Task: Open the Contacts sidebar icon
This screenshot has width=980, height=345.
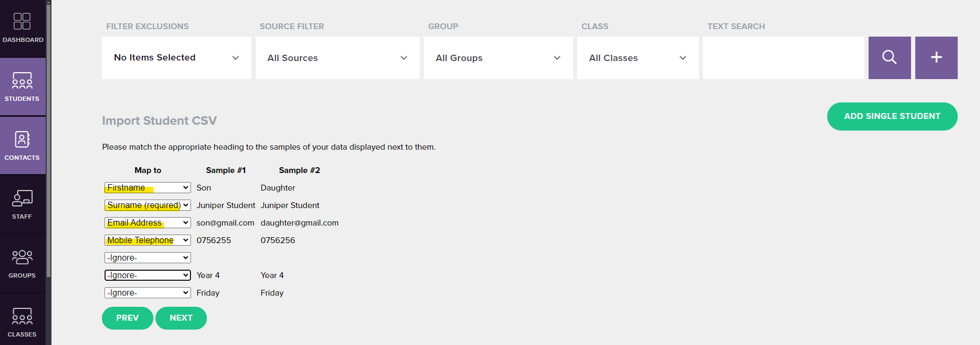Action: pyautogui.click(x=22, y=145)
